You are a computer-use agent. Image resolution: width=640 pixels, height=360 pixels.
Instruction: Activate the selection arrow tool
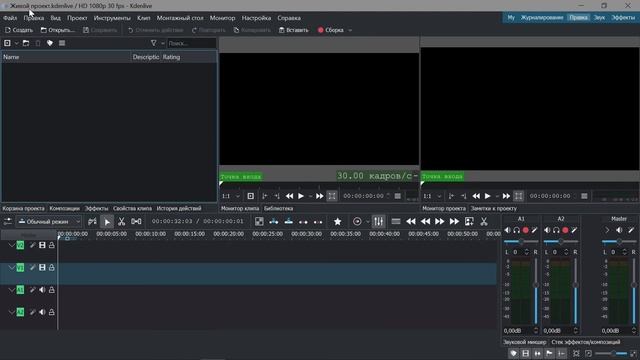(107, 222)
